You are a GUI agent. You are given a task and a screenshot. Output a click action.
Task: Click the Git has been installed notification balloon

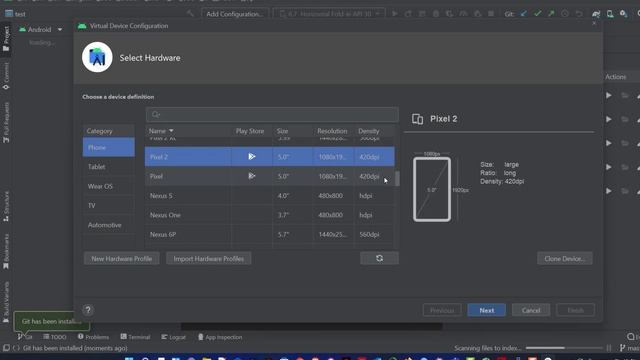point(51,322)
